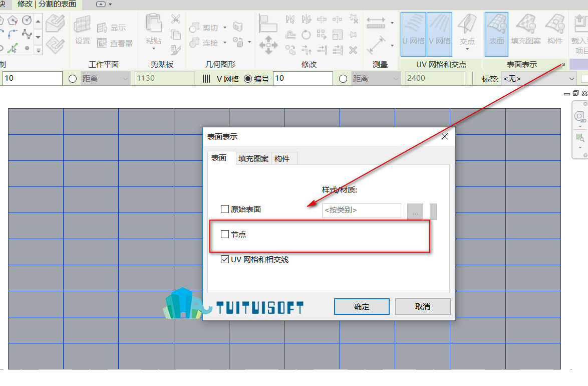Expand the 交点 dropdown arrow

tap(467, 49)
